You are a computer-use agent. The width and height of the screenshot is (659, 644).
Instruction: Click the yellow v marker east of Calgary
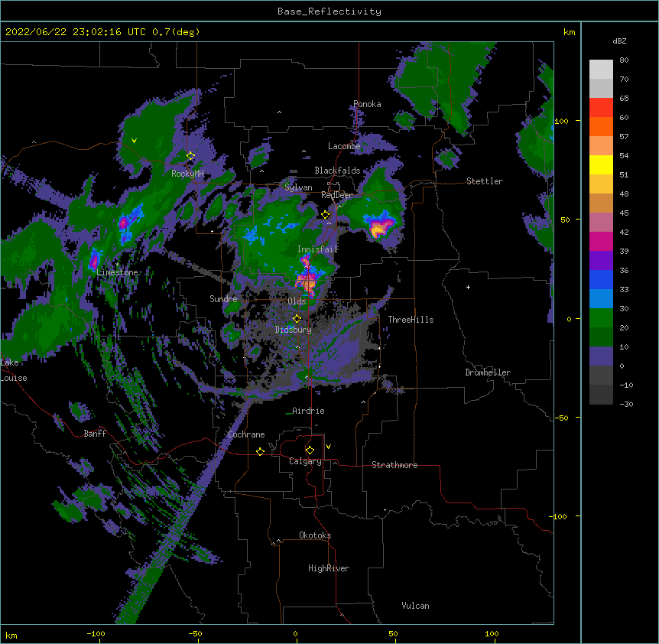(328, 447)
